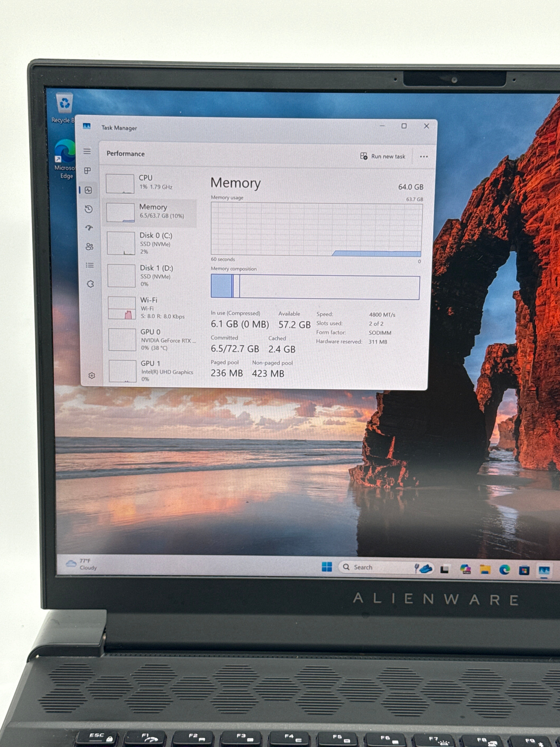
Task: Open the three-dot more options menu
Action: (424, 157)
